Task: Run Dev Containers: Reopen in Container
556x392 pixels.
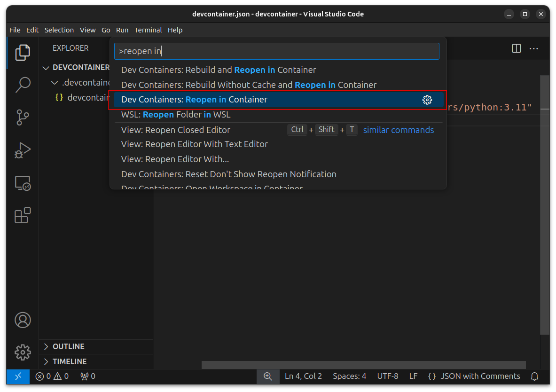Action: pos(278,100)
